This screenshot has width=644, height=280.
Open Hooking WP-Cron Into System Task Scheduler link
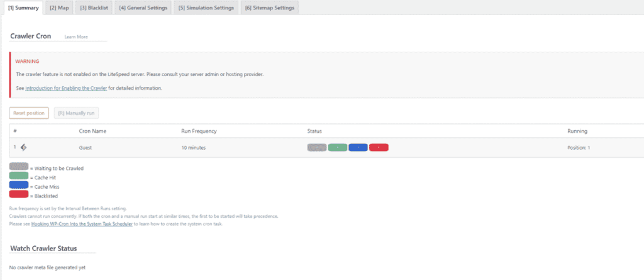[82, 224]
